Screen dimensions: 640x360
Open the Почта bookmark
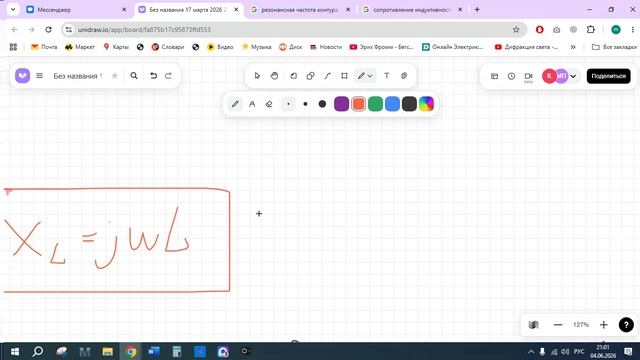(x=44, y=47)
